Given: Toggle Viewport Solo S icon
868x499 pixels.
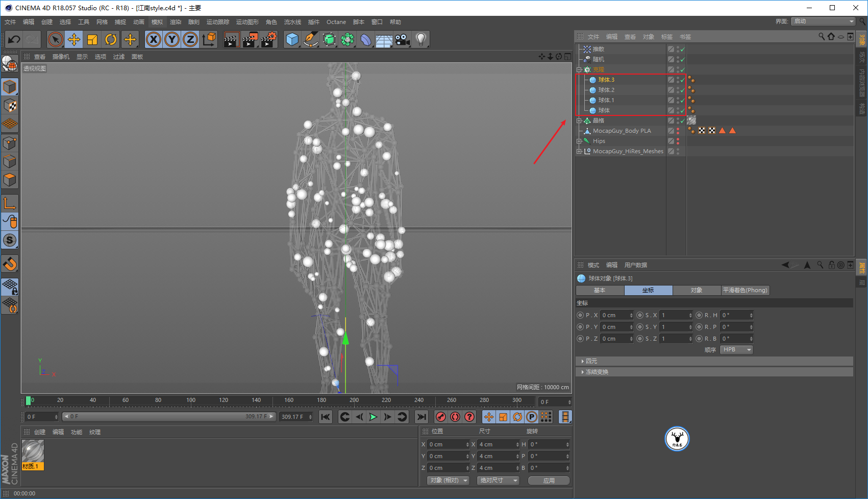Looking at the screenshot, I should (10, 240).
